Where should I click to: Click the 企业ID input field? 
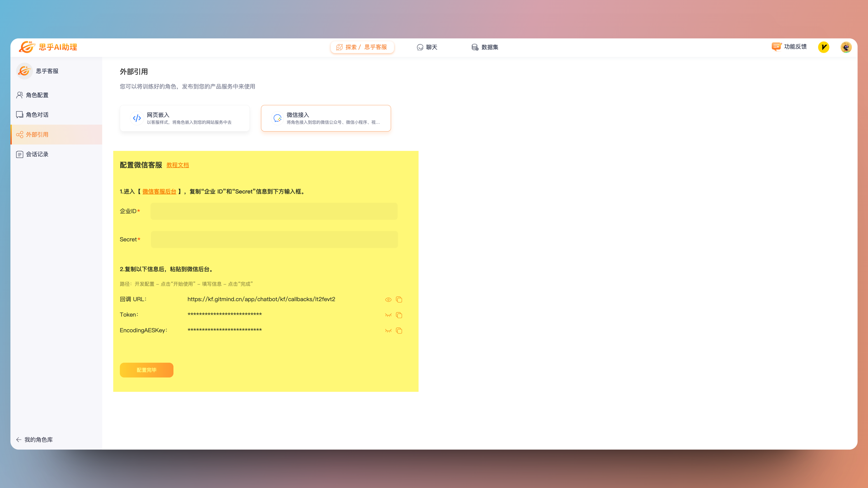point(274,211)
